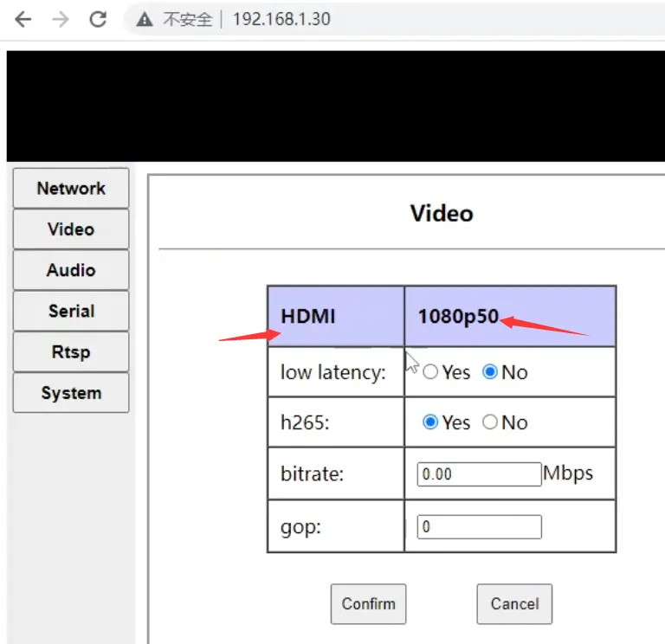
Task: Click the Mbps unit text
Action: (x=568, y=473)
